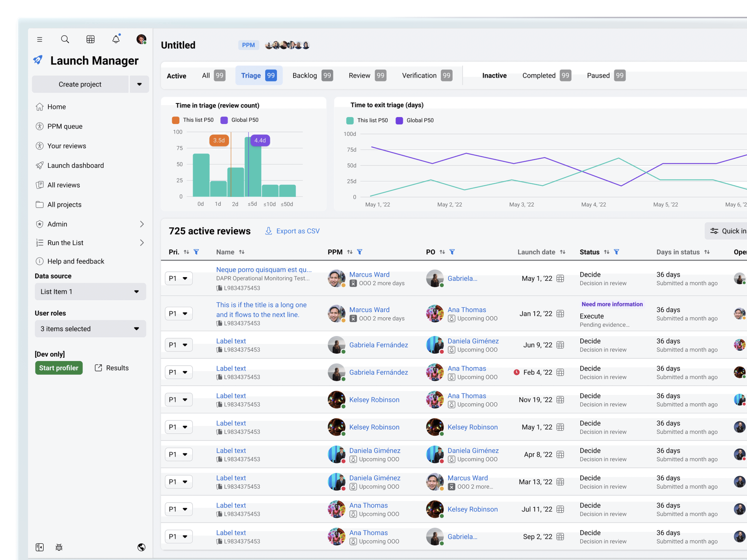Click the globe icon at sidebar bottom
This screenshot has height=560, width=747.
point(141,547)
